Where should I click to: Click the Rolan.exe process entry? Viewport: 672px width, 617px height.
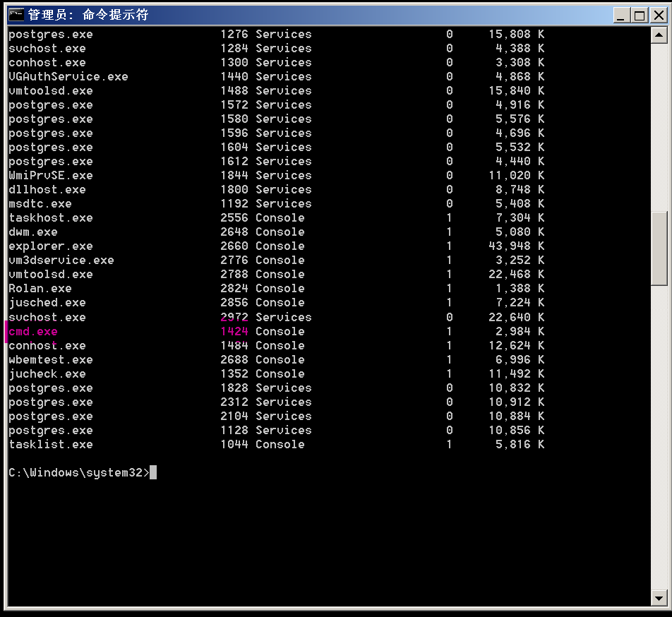click(x=40, y=288)
